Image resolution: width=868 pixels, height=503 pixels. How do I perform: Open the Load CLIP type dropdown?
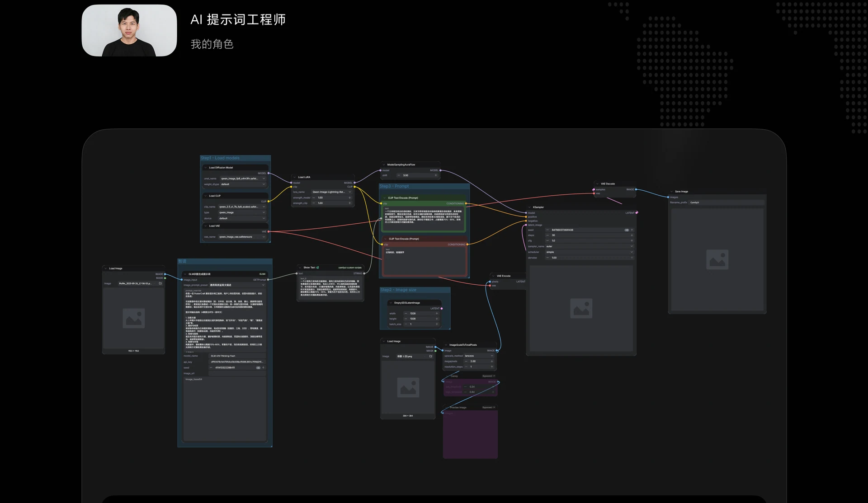pyautogui.click(x=242, y=212)
